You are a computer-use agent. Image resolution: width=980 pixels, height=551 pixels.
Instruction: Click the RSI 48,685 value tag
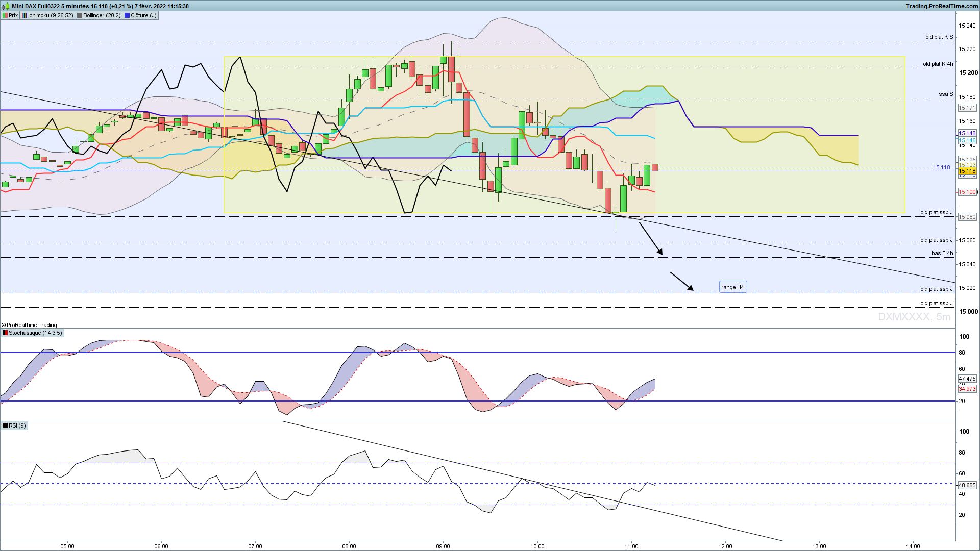point(967,485)
